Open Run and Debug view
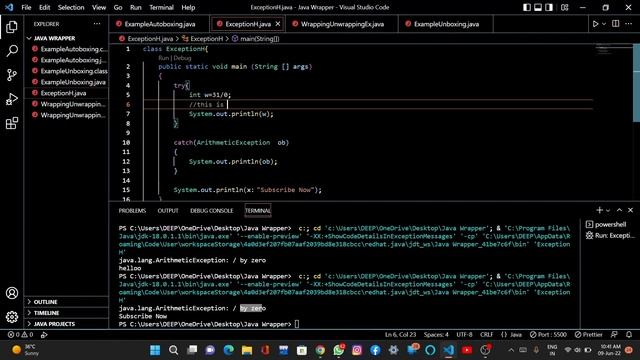Image resolution: width=640 pixels, height=360 pixels. (x=12, y=99)
